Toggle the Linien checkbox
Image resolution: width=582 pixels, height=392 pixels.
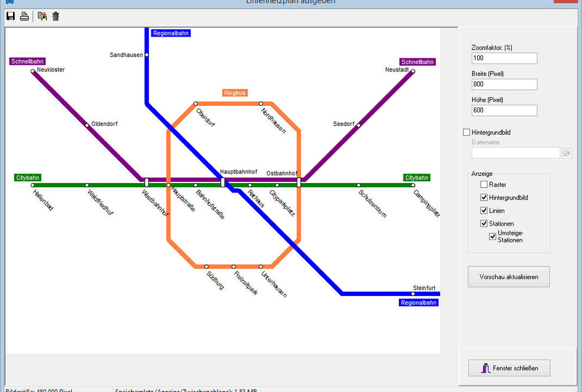pyautogui.click(x=484, y=211)
